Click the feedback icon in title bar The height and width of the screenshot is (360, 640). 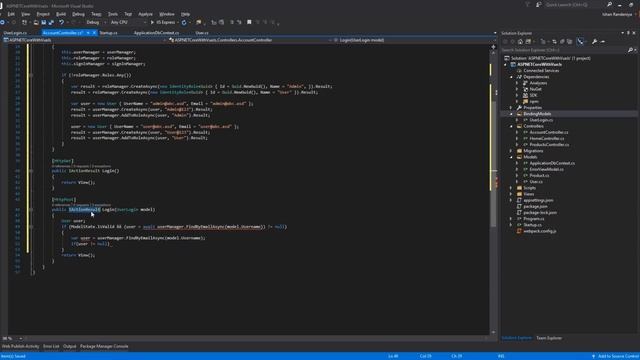[x=538, y=4]
